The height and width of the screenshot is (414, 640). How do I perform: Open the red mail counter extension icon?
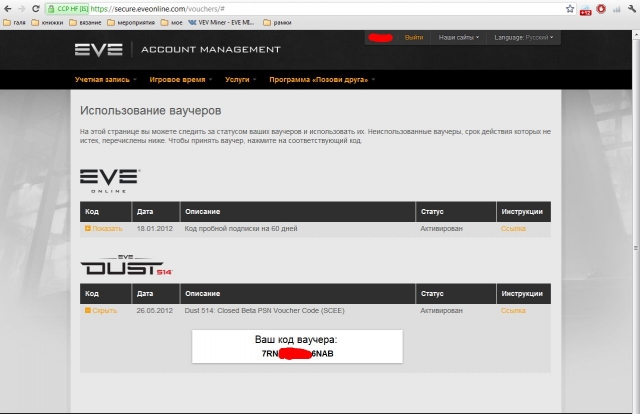[x=585, y=10]
